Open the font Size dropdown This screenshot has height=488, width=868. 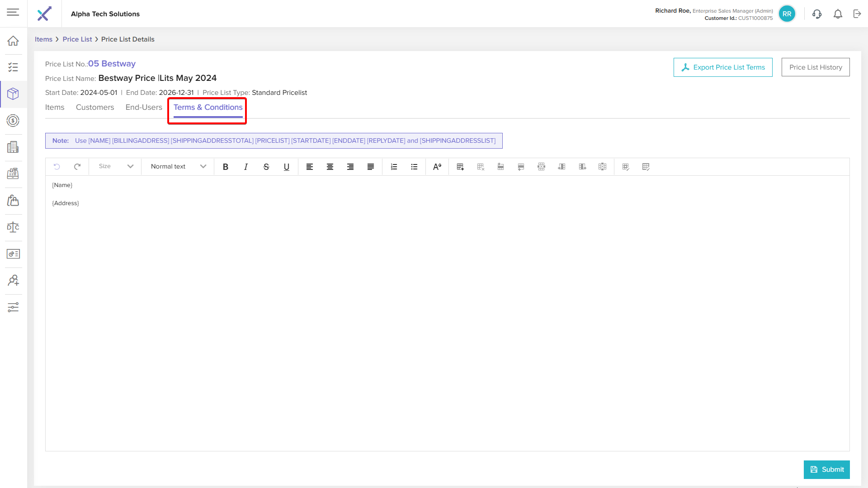pyautogui.click(x=116, y=166)
